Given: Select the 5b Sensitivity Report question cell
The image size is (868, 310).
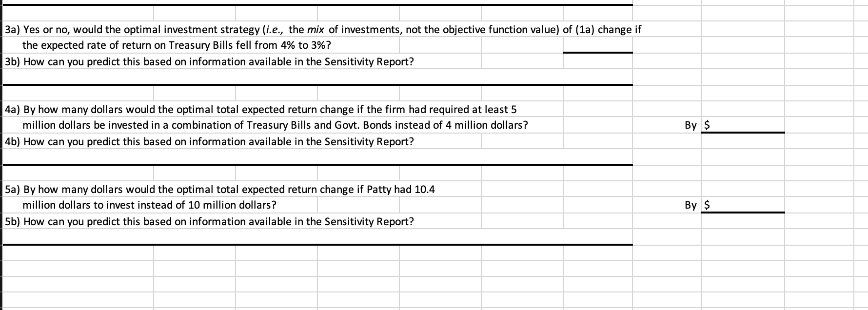Looking at the screenshot, I should pyautogui.click(x=209, y=222).
